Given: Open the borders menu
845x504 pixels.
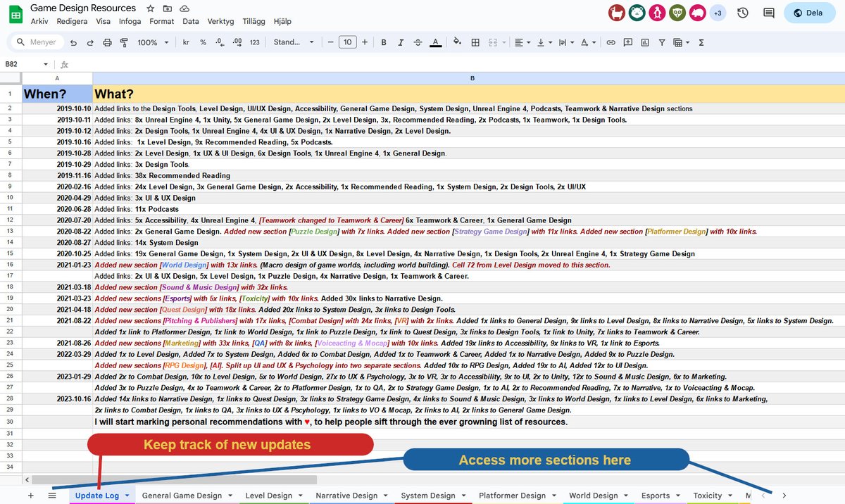Looking at the screenshot, I should pyautogui.click(x=476, y=42).
